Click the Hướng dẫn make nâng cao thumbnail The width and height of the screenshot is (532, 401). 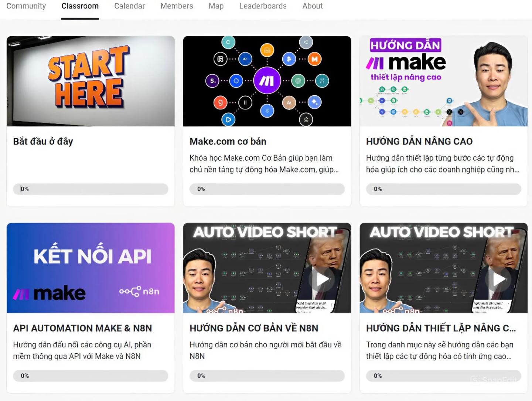click(444, 81)
